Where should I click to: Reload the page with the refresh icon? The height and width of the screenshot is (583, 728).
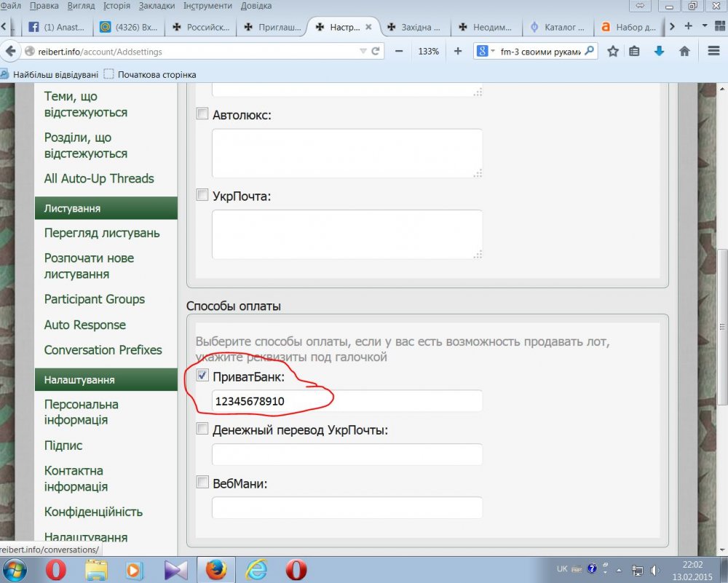tap(376, 52)
